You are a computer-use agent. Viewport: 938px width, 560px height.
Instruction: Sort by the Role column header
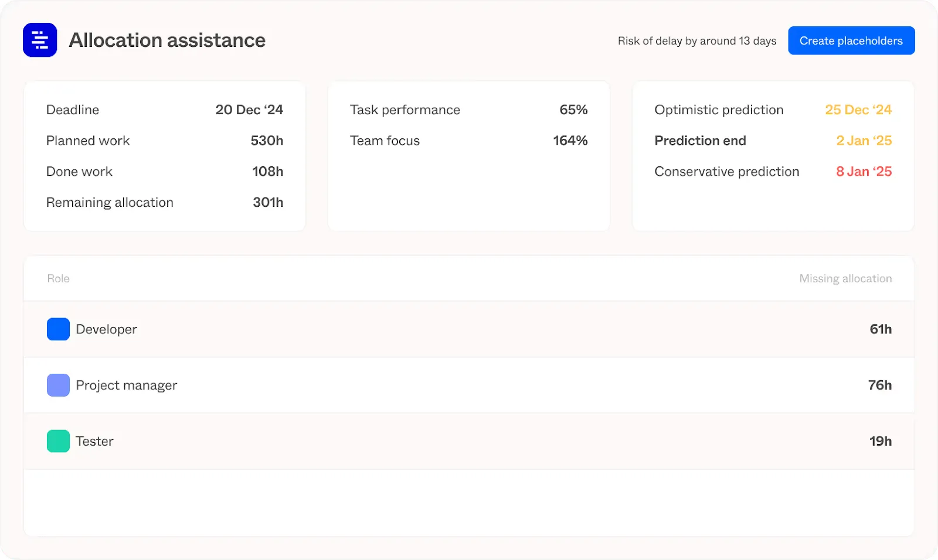[x=59, y=279]
